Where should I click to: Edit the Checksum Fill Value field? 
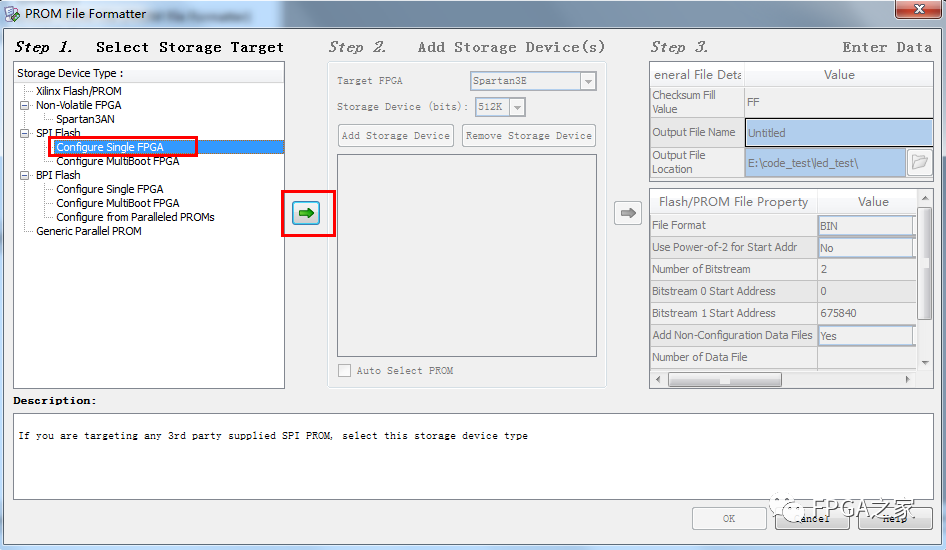(x=839, y=102)
